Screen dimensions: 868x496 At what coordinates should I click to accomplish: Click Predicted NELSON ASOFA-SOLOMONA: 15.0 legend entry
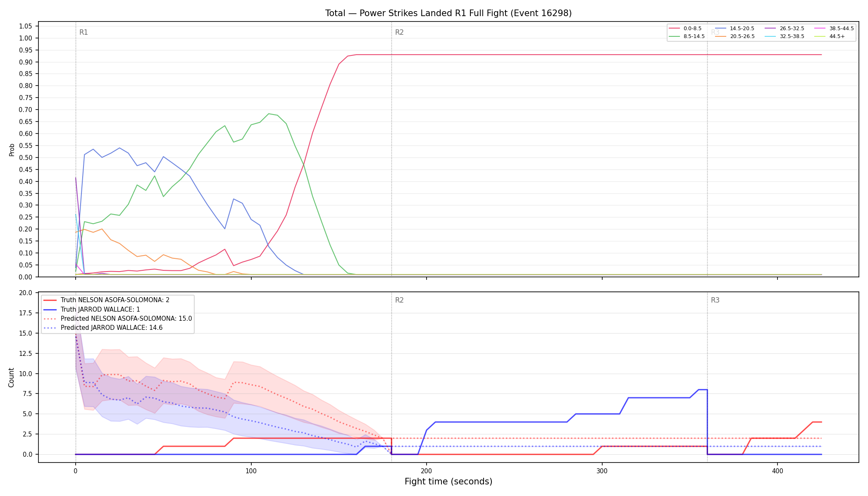[118, 319]
